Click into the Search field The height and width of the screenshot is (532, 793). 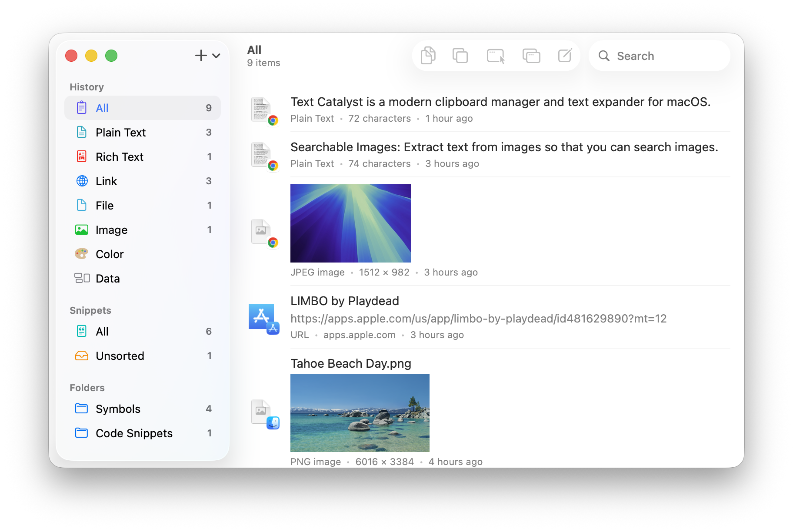[665, 56]
